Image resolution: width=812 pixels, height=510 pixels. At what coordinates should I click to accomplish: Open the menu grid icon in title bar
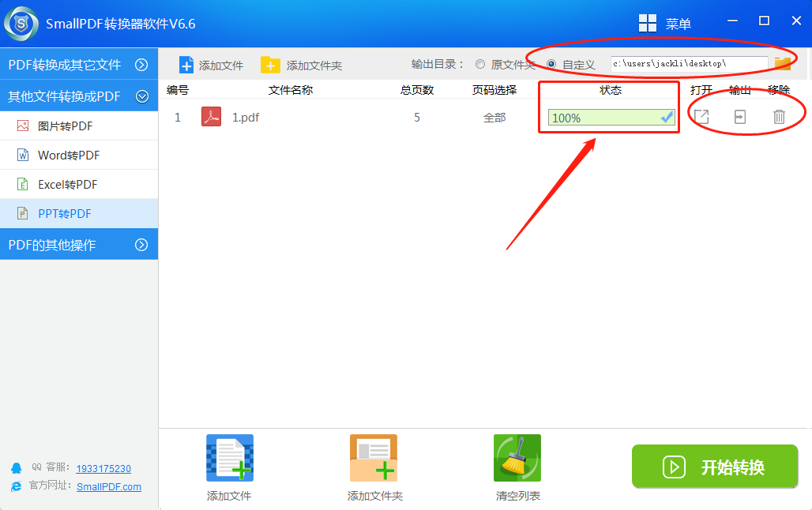pyautogui.click(x=648, y=24)
